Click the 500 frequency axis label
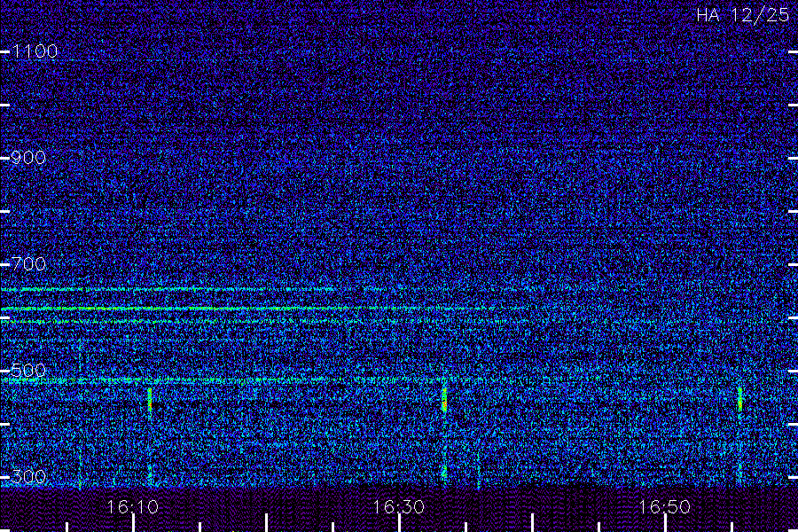Image resolution: width=798 pixels, height=532 pixels. (28, 371)
